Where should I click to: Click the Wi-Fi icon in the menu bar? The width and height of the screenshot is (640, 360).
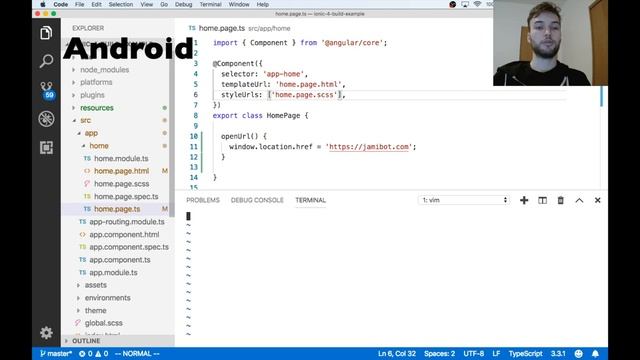[477, 4]
